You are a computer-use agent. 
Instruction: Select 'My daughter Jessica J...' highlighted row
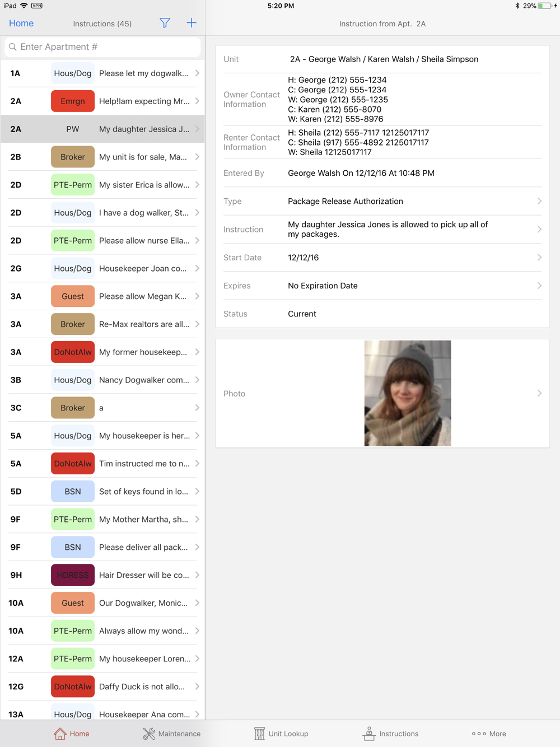click(x=102, y=129)
